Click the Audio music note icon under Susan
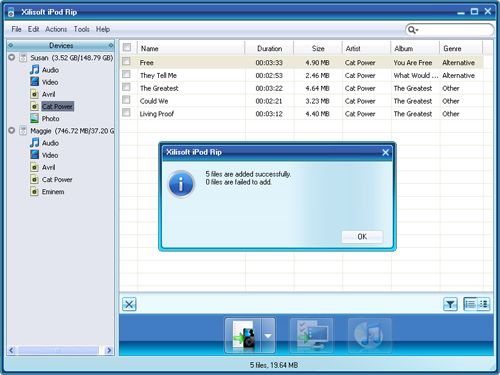The width and height of the screenshot is (500, 375). click(34, 70)
